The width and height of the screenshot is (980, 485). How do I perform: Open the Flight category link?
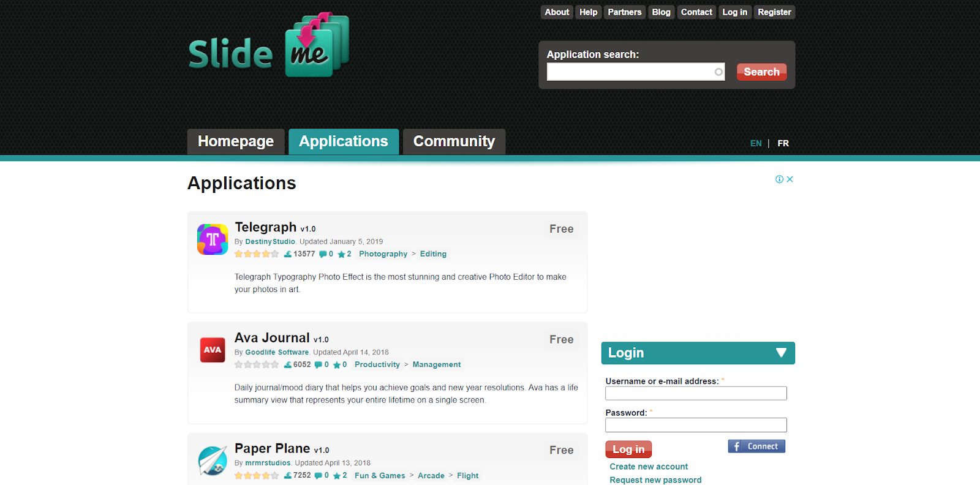[468, 476]
